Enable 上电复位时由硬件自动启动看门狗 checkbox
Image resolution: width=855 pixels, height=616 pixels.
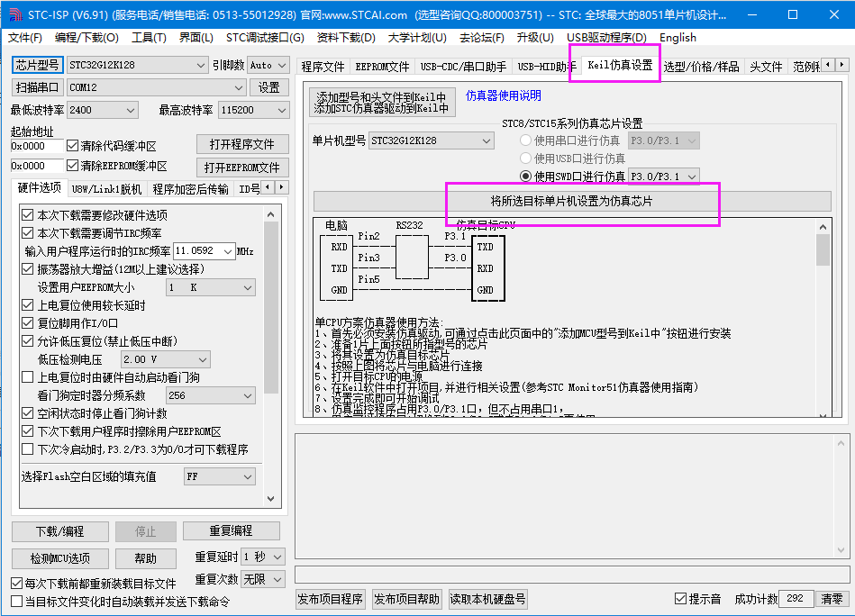[x=28, y=376]
